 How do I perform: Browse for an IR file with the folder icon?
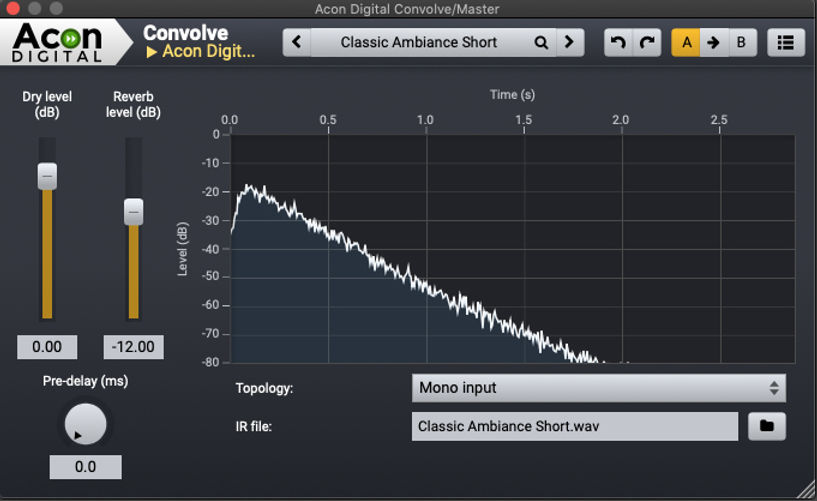tap(766, 426)
